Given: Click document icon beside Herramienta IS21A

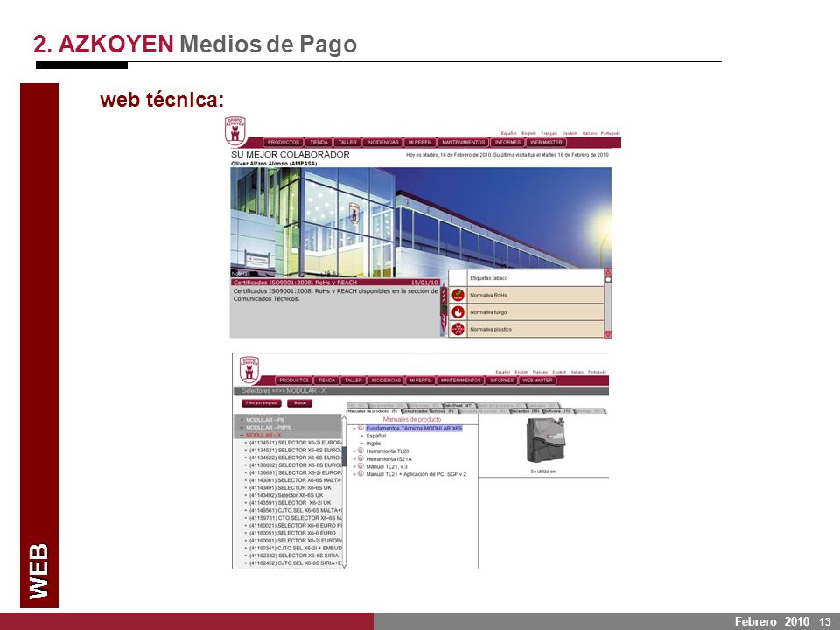Looking at the screenshot, I should coord(360,458).
